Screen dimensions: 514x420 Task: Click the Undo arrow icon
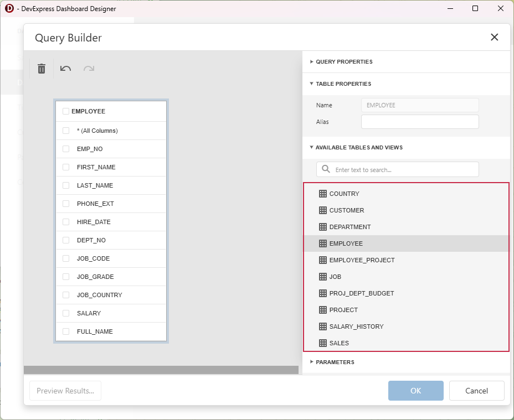tap(65, 68)
